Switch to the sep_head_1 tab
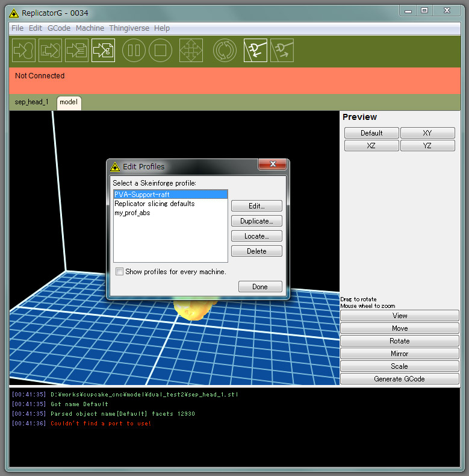Screen dimensions: 469x476 coord(31,102)
